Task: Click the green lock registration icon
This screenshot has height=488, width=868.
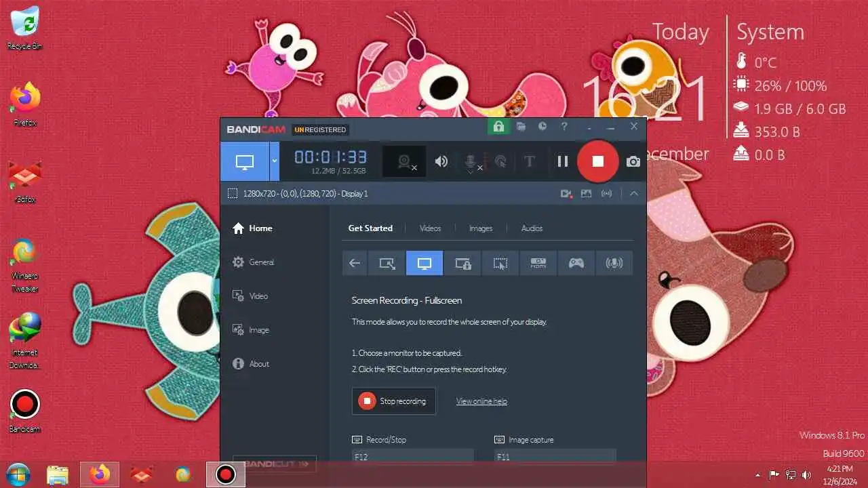Action: [498, 127]
